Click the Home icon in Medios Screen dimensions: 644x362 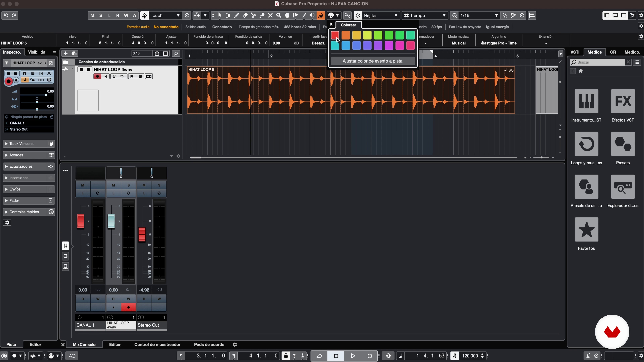pos(581,71)
